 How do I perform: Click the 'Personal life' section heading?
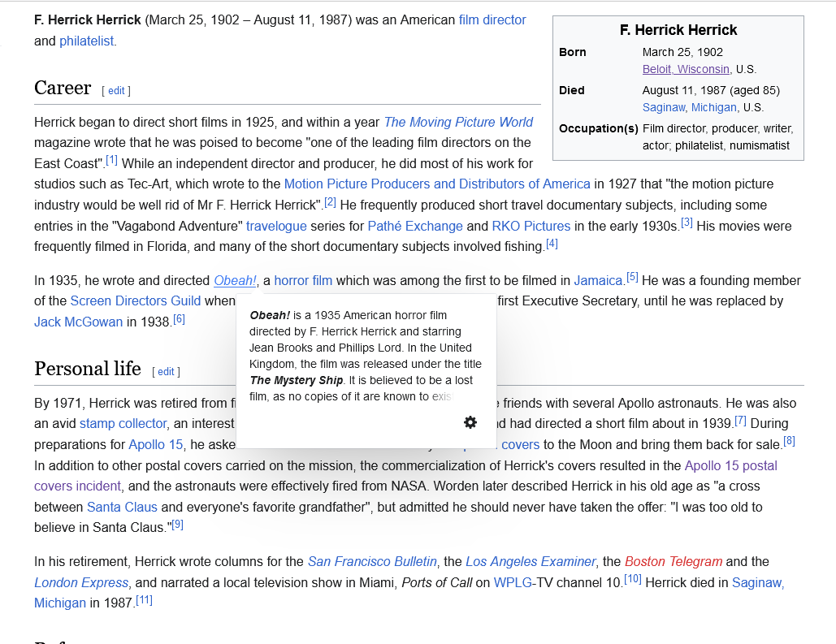click(88, 369)
